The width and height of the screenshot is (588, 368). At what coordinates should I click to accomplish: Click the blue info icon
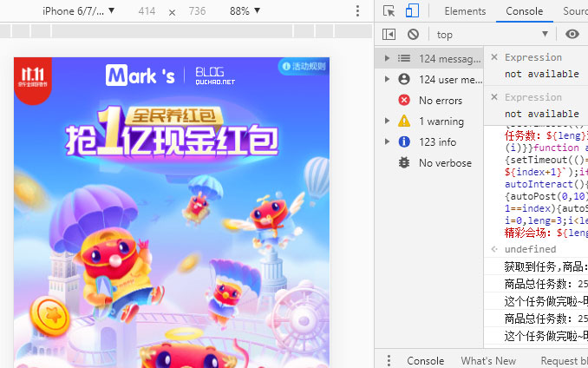click(x=404, y=141)
